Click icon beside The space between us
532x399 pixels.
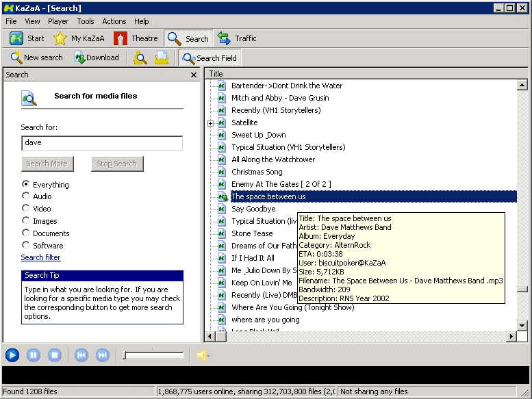(x=223, y=196)
